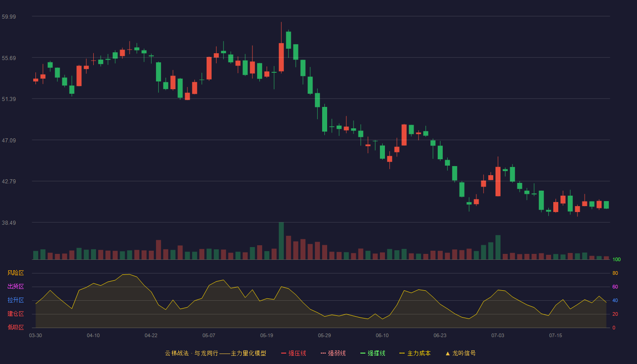Image resolution: width=637 pixels, height=364 pixels.
Task: Click the 06-10 date label
Action: pyautogui.click(x=382, y=335)
